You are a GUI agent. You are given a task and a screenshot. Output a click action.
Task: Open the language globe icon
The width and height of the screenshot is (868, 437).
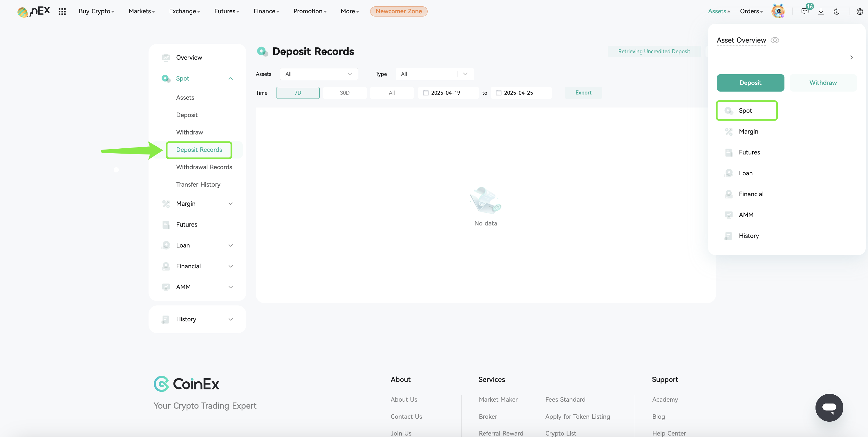pos(860,12)
